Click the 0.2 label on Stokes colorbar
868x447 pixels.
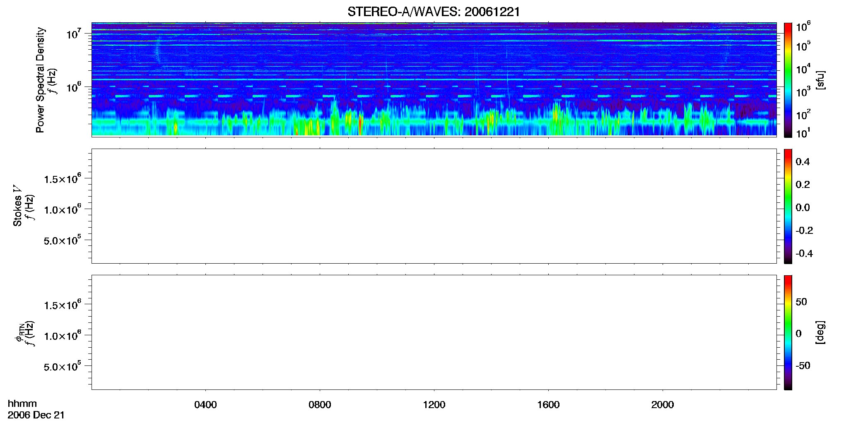point(803,185)
